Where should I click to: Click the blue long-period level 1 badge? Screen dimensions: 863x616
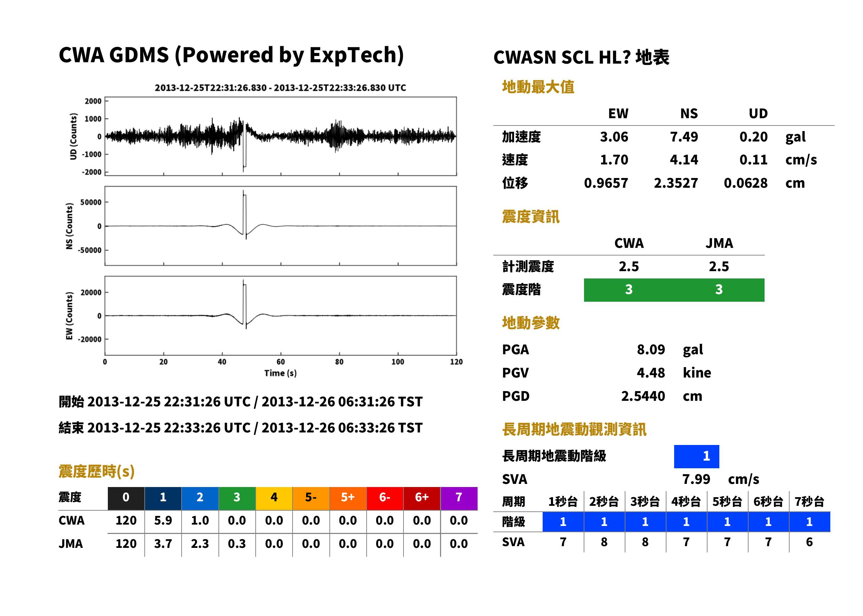pyautogui.click(x=696, y=456)
